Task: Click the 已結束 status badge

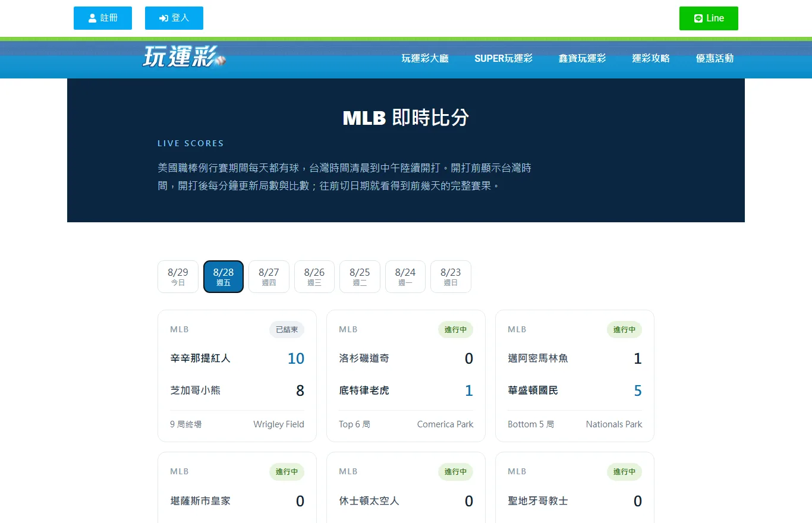Action: pos(287,329)
